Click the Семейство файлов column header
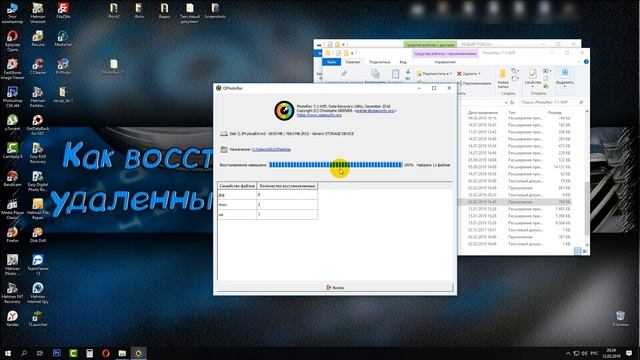The image size is (640, 360). point(237,186)
